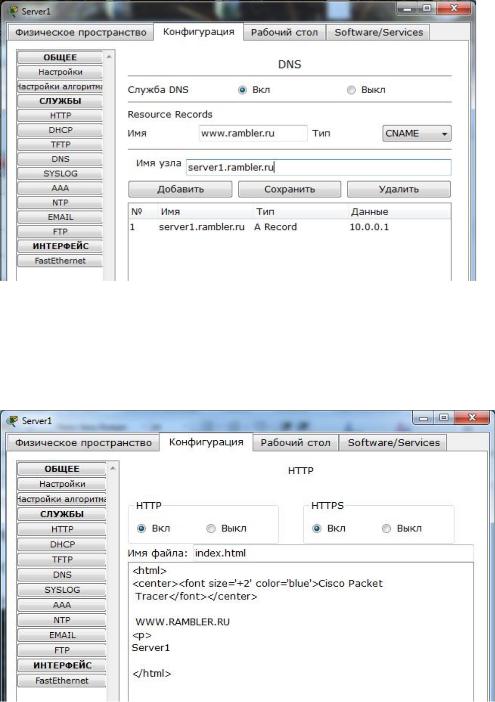
Task: Click the Добавить button
Action: point(180,189)
